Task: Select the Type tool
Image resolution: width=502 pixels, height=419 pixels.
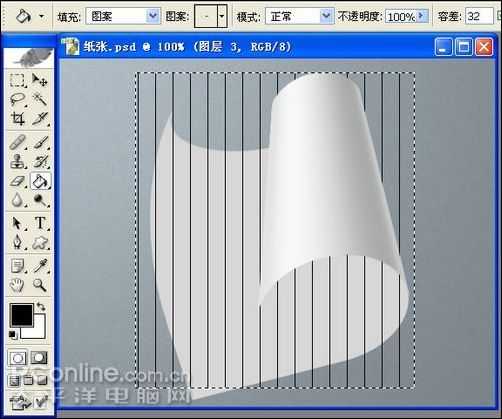Action: point(40,223)
